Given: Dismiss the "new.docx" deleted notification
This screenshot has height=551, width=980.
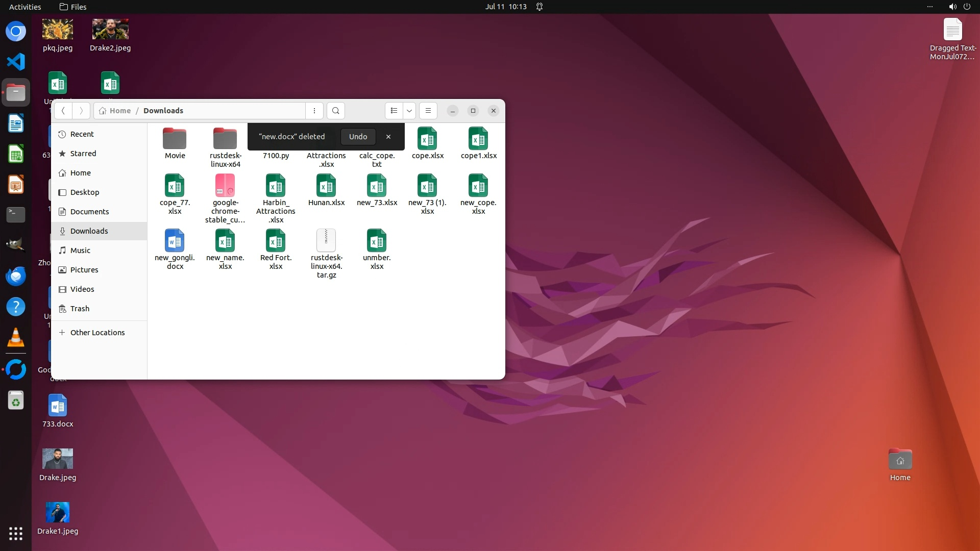Looking at the screenshot, I should [388, 137].
